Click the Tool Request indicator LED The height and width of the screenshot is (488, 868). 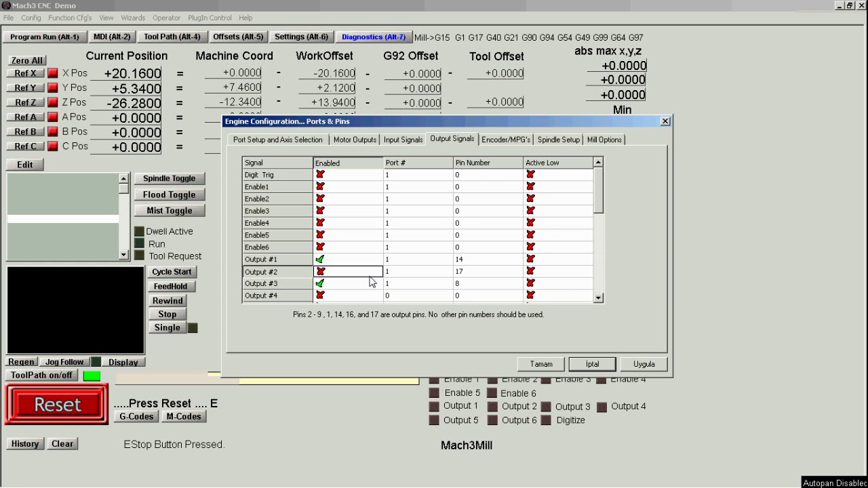click(139, 256)
